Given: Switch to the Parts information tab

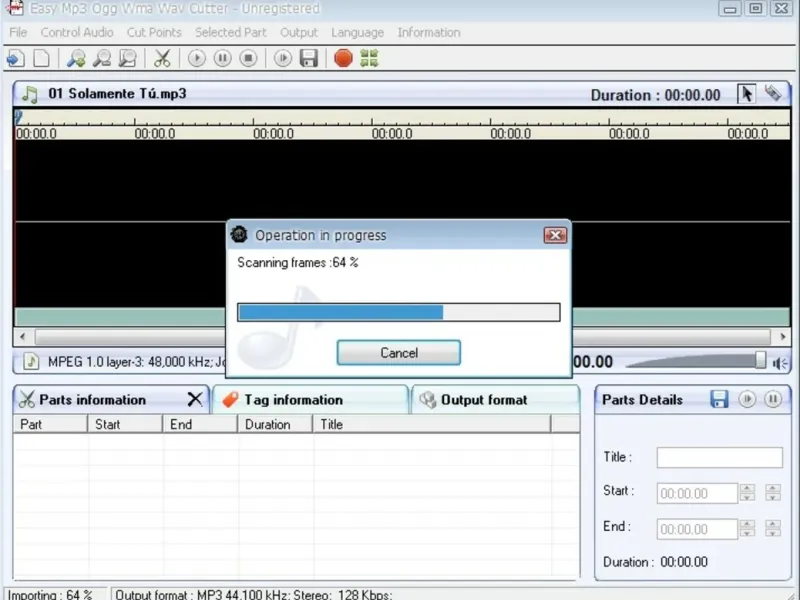Looking at the screenshot, I should point(111,399).
